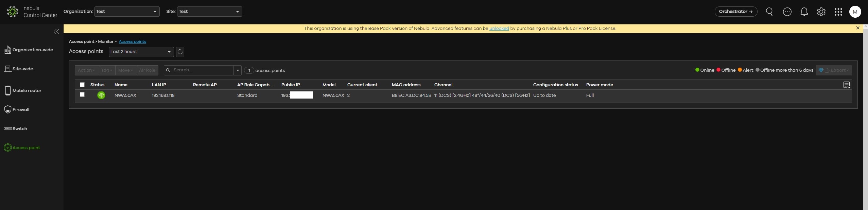Toggle the select-all header checkbox

[x=82, y=85]
